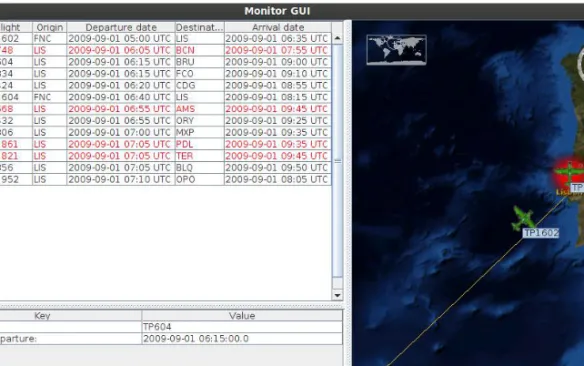This screenshot has height=366, width=584.
Task: Click arrival 2009-09-01 09:50 UTC cell
Action: (278, 168)
